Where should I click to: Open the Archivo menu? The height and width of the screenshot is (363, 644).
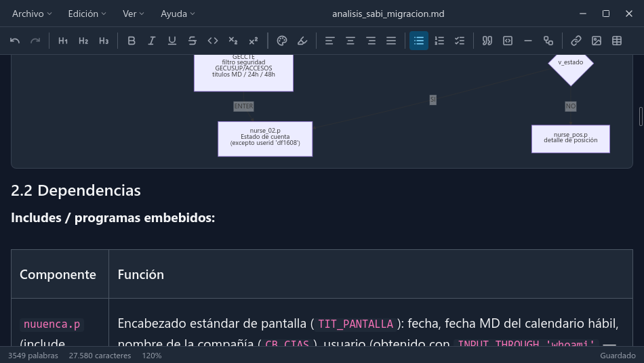point(32,14)
